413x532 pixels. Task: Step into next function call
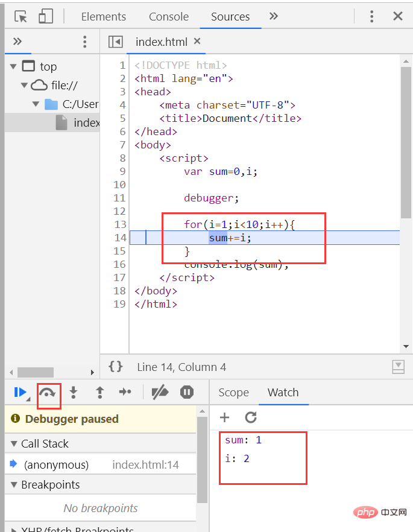coord(73,392)
